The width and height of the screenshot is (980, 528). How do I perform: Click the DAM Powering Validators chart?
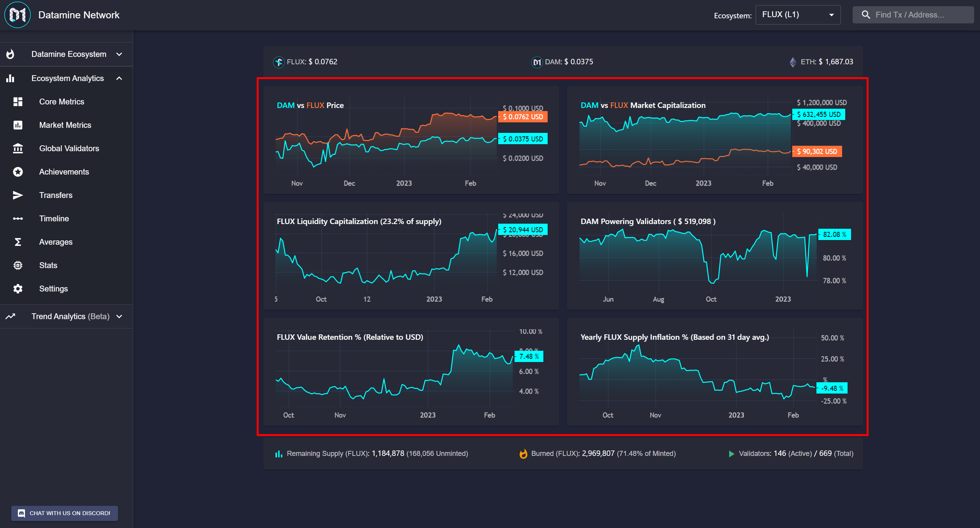(715, 256)
